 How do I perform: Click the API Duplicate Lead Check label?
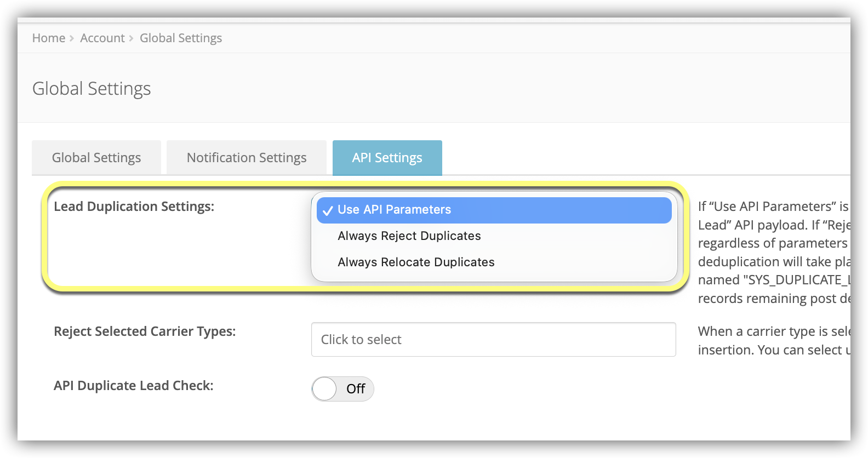[133, 386]
